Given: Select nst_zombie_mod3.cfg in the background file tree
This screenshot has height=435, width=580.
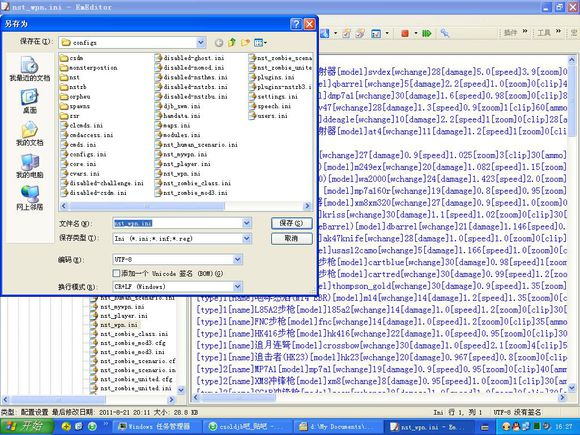Looking at the screenshot, I should point(128,343).
